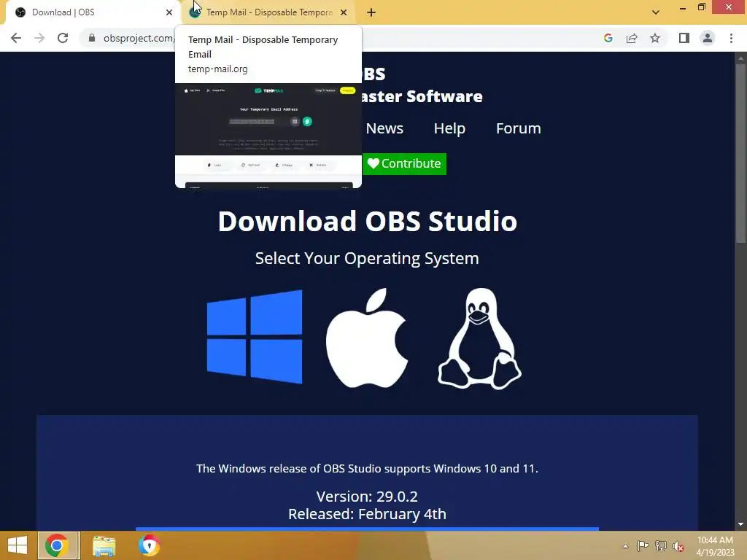747x560 pixels.
Task: Click the 'temp-mail.org' text in the tab preview
Action: (x=217, y=69)
